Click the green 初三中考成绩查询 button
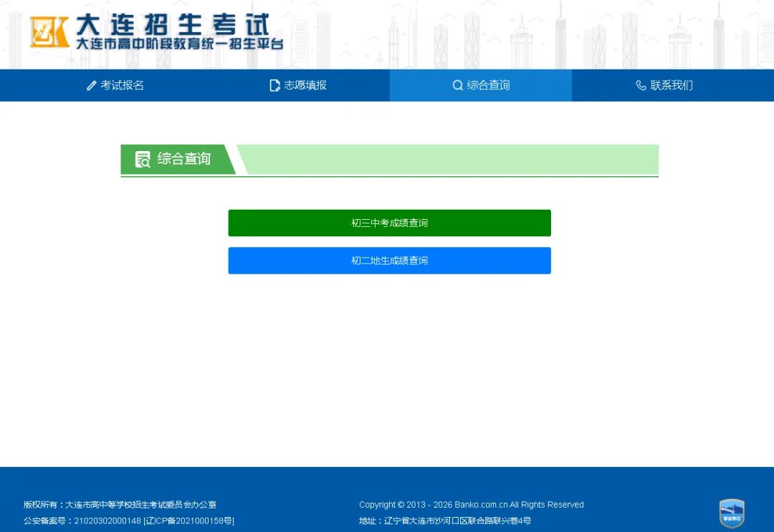 389,223
